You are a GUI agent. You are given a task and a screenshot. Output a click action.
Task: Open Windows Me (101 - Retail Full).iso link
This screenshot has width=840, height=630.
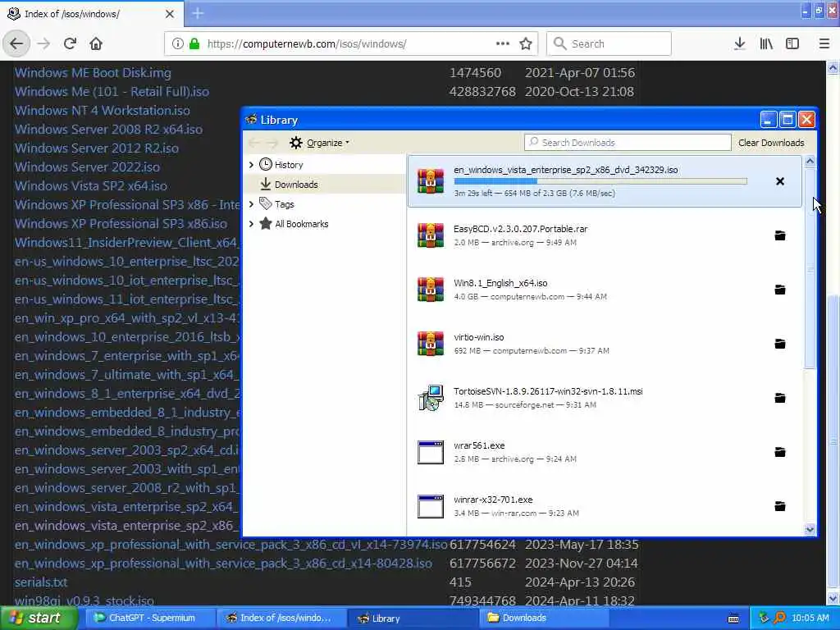pyautogui.click(x=112, y=92)
